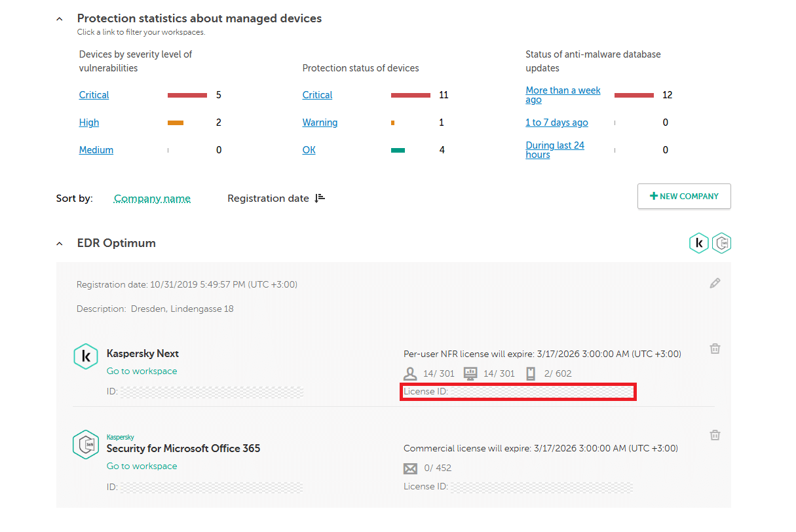Filter by High vulnerability severity
The image size is (796, 532).
click(x=89, y=123)
